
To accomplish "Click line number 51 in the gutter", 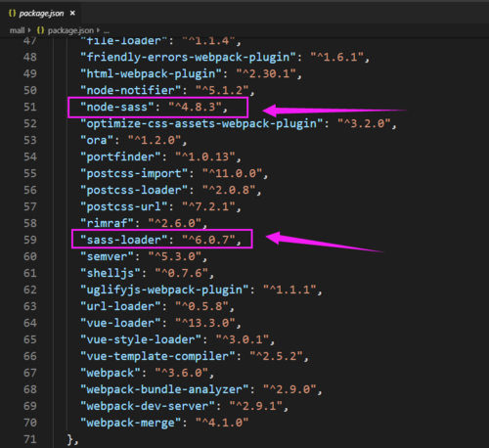I will (x=30, y=107).
